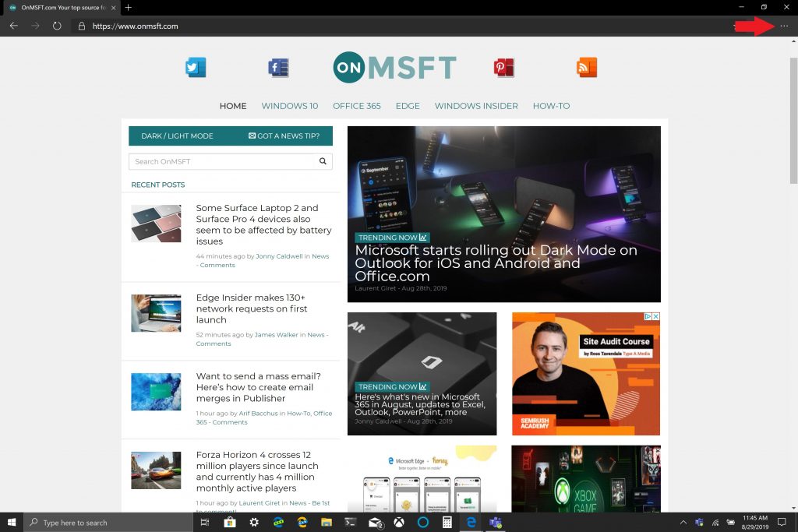Click scrollbar down arrow
This screenshot has height=532, width=798.
(793, 508)
